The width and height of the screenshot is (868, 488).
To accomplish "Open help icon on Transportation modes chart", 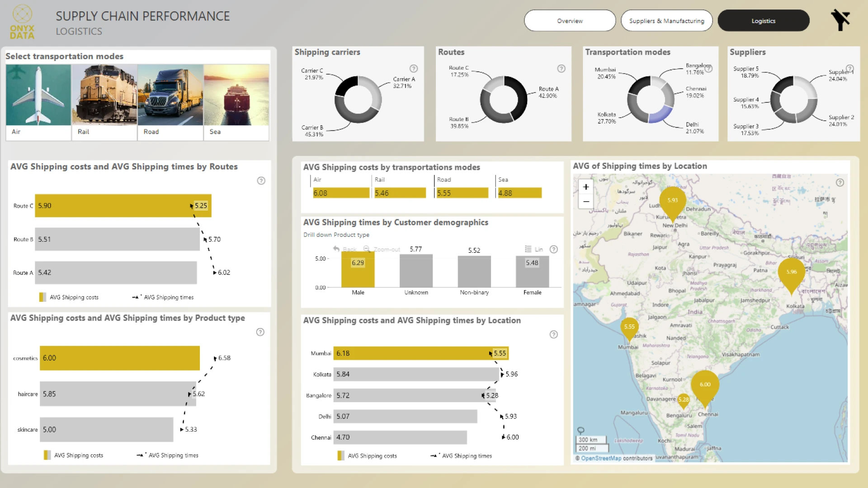I will pyautogui.click(x=708, y=69).
